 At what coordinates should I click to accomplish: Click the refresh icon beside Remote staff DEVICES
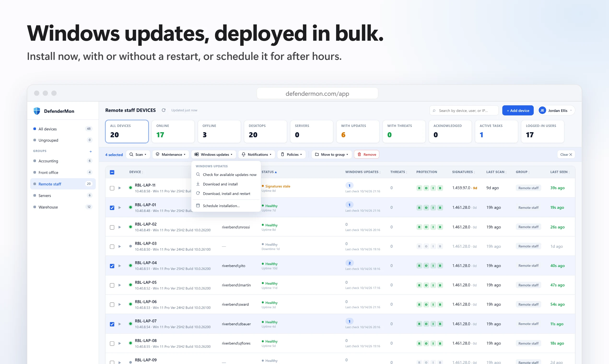(164, 110)
